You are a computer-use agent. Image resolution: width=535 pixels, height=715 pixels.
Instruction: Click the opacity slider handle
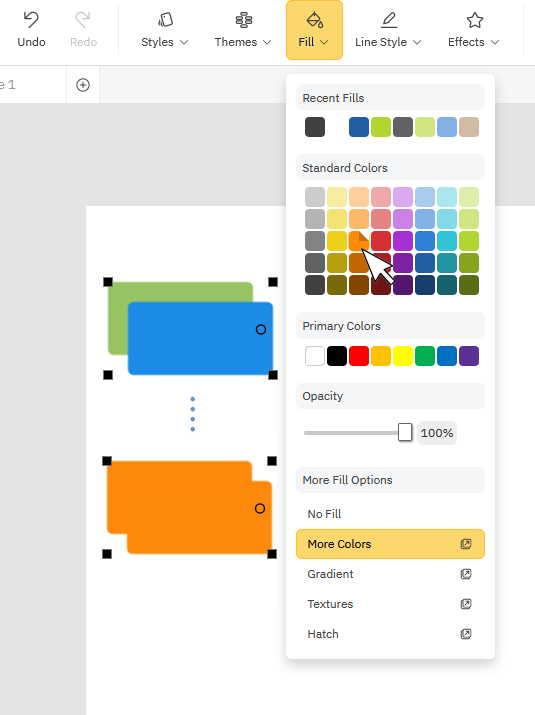coord(405,432)
